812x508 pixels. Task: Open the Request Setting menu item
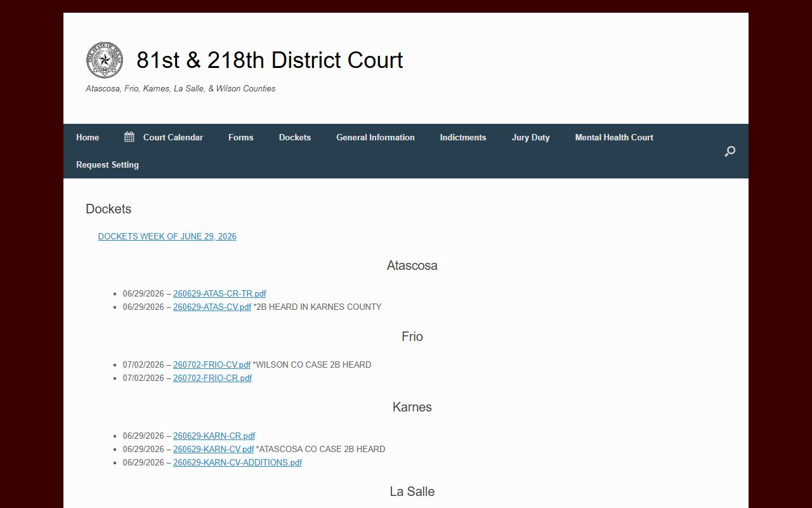click(107, 164)
